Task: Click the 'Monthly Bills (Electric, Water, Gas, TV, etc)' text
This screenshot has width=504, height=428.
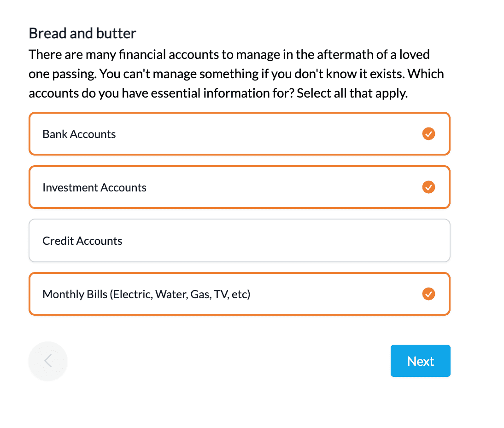Action: tap(146, 295)
